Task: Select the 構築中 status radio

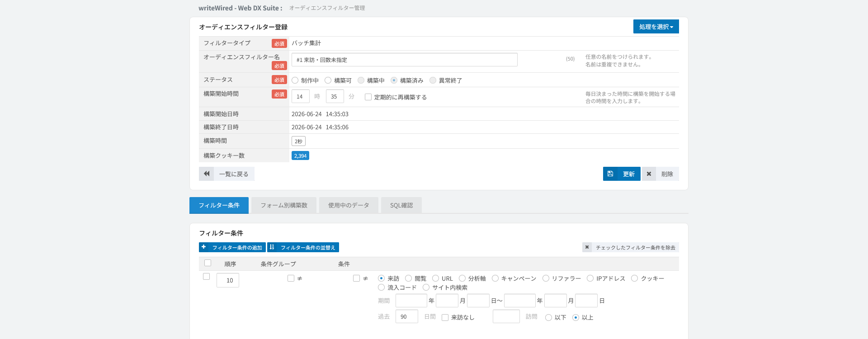Action: pos(361,80)
